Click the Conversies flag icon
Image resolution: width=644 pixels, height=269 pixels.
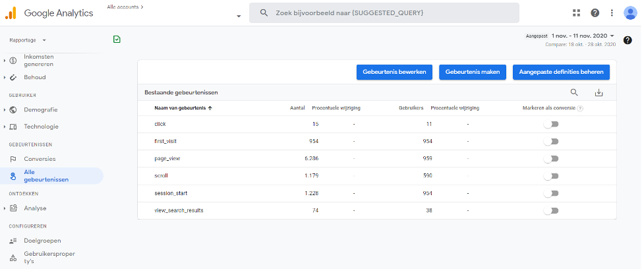click(x=13, y=159)
